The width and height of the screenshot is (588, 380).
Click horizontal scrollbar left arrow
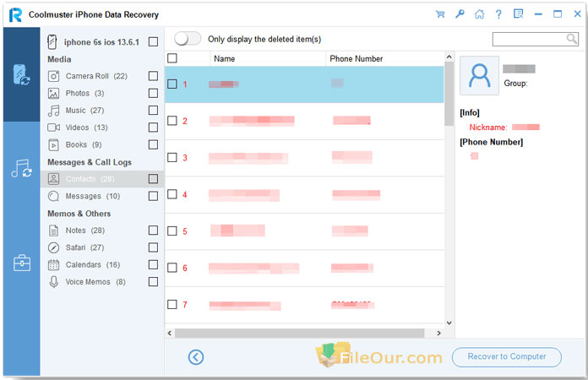coord(170,333)
